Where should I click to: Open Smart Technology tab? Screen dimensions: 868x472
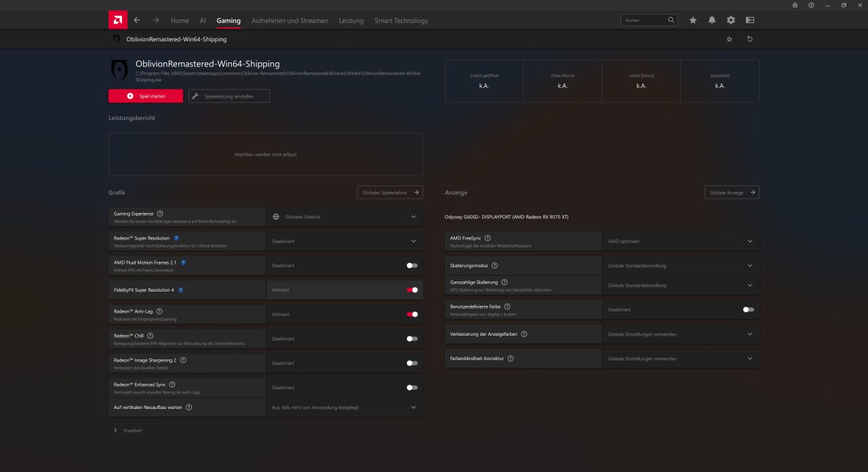(401, 20)
